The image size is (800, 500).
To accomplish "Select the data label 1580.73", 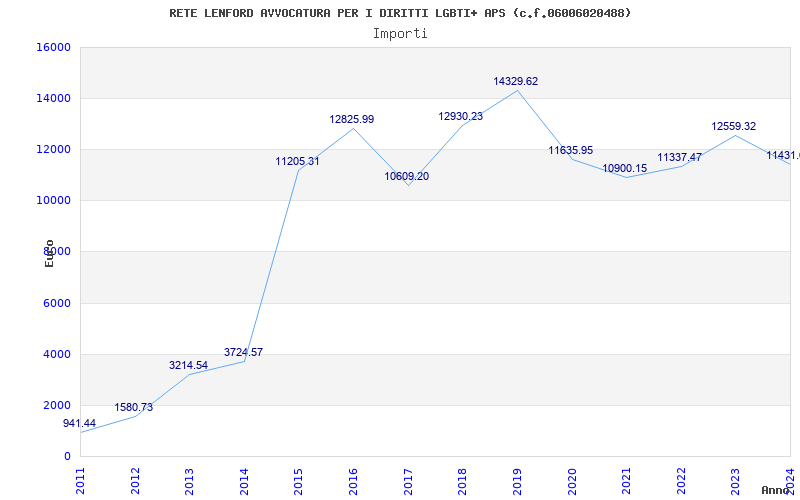I will 133,407.
